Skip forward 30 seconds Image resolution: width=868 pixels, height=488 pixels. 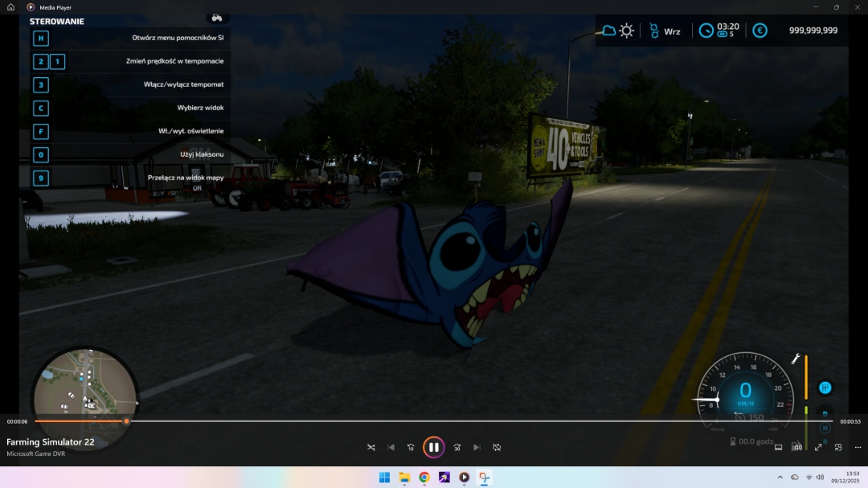[457, 447]
